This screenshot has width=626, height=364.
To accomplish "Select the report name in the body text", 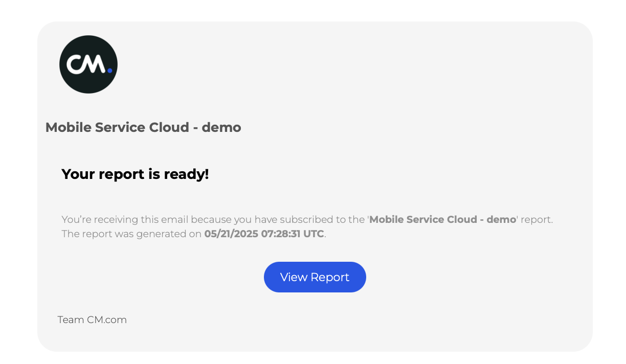I will click(442, 219).
